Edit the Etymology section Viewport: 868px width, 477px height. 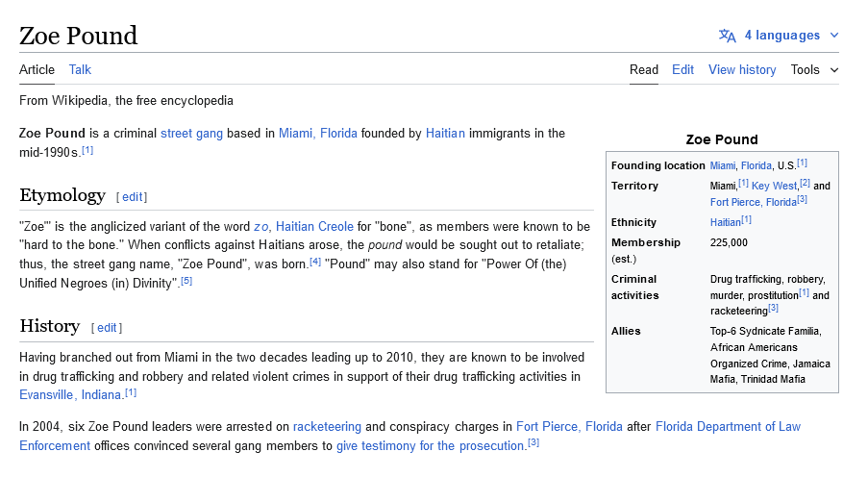pos(132,197)
